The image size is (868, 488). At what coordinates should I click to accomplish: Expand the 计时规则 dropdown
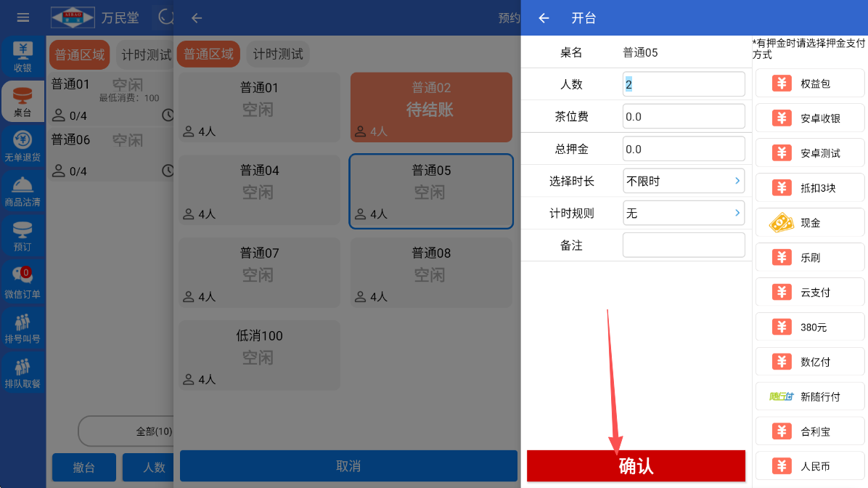tap(684, 213)
